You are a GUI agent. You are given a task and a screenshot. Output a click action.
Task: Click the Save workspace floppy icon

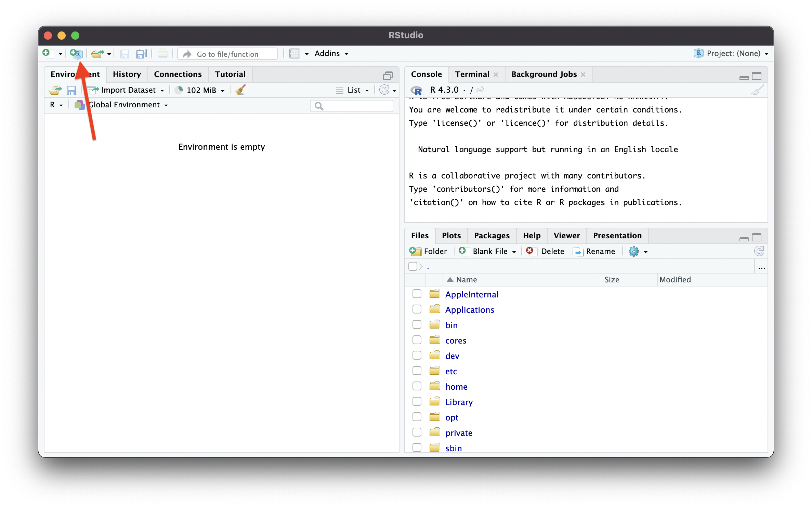point(71,90)
